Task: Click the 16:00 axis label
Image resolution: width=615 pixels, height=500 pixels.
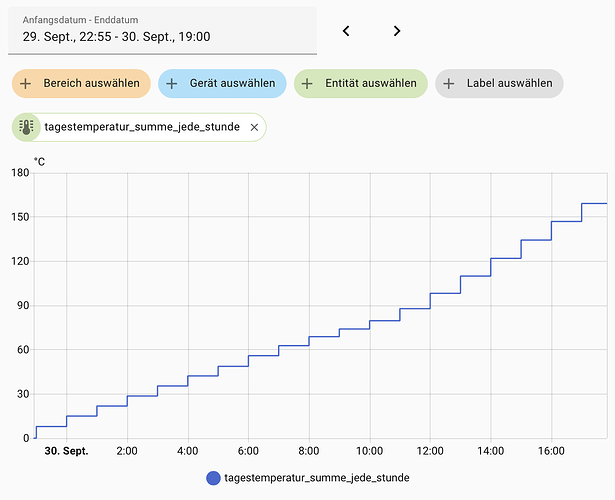Action: [551, 451]
